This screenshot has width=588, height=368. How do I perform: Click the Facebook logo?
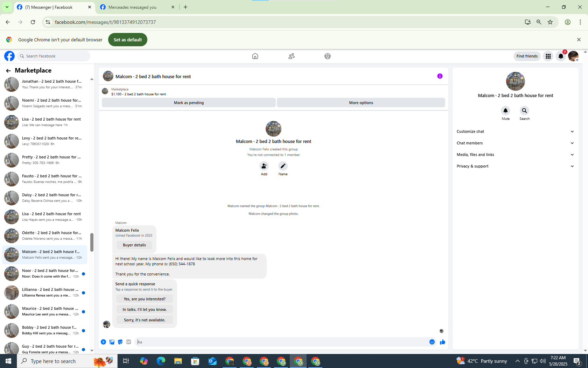tap(9, 56)
